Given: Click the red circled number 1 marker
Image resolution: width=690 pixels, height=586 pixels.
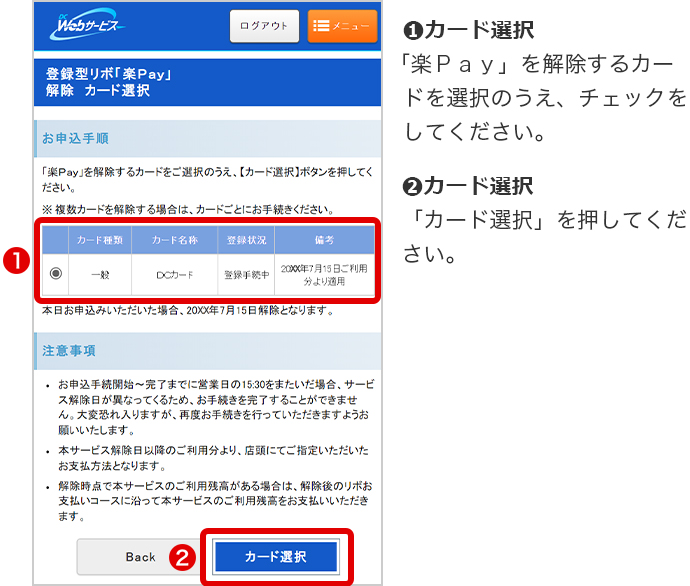Looking at the screenshot, I should (14, 262).
